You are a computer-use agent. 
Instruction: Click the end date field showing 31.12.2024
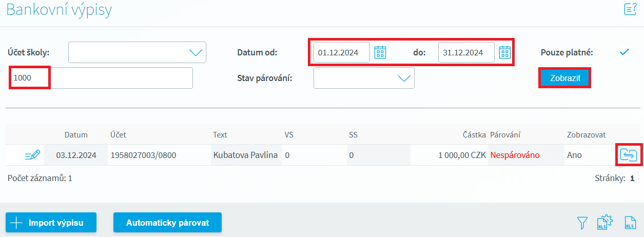pyautogui.click(x=466, y=52)
